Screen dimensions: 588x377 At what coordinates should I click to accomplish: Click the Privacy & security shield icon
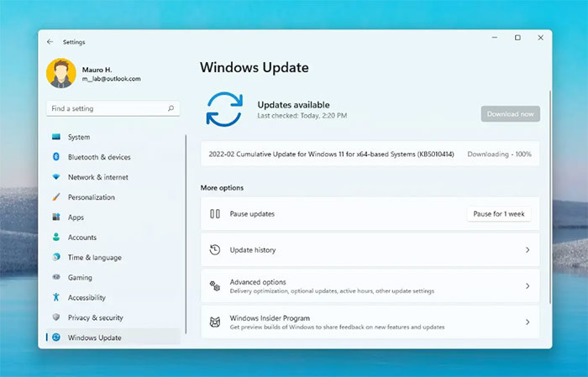click(x=56, y=317)
